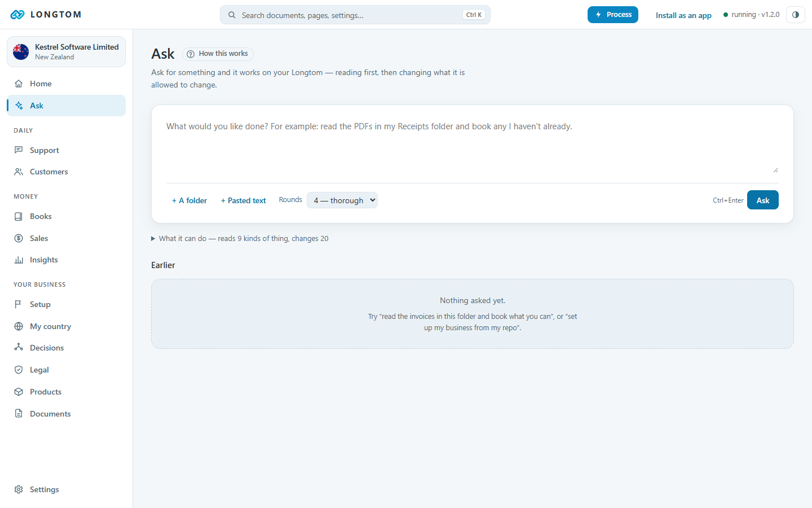Click the Settings gear icon
This screenshot has height=508, width=812.
coord(19,489)
